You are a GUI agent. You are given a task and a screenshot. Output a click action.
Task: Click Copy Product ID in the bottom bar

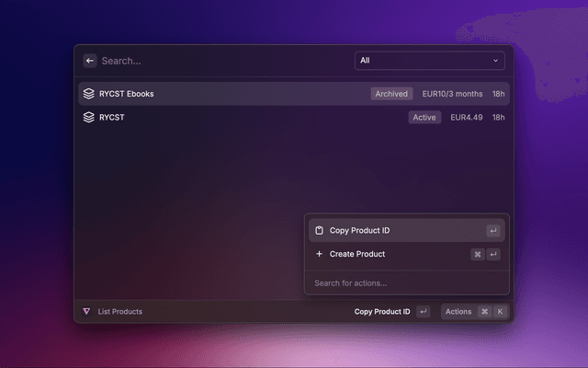pyautogui.click(x=382, y=312)
